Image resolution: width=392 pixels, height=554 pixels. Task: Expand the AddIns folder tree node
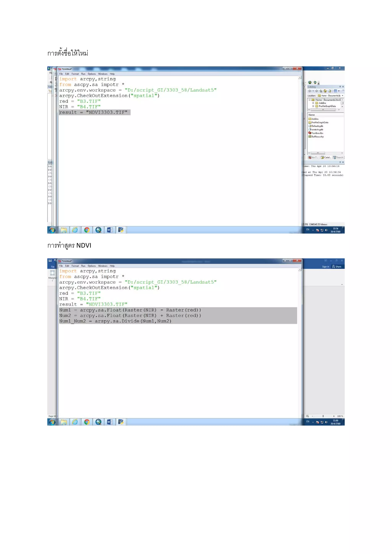tap(313, 103)
